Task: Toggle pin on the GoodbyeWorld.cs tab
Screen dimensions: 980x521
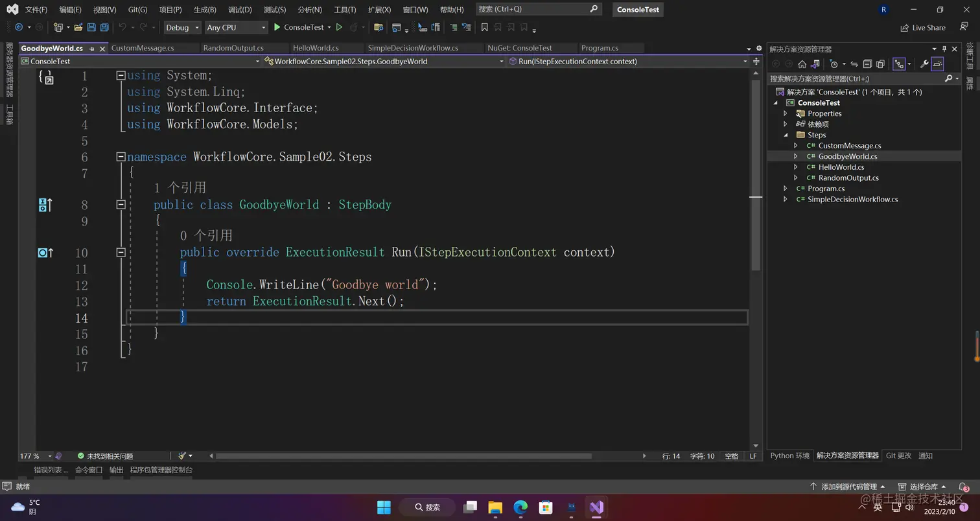Action: click(x=92, y=49)
